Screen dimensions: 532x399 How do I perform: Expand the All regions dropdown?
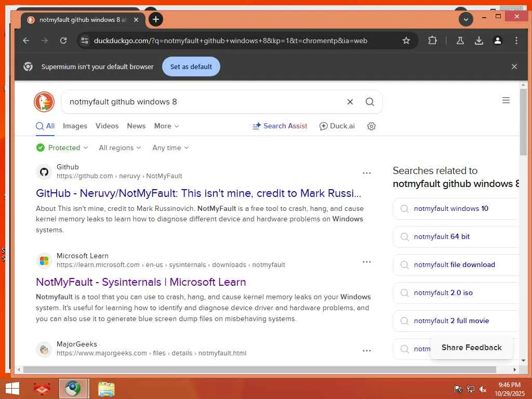click(x=120, y=148)
